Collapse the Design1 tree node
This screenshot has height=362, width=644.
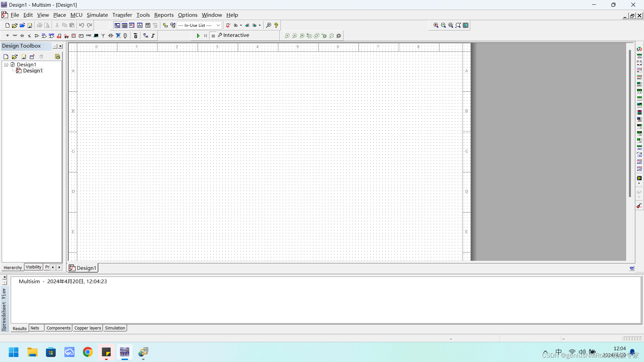pos(6,64)
